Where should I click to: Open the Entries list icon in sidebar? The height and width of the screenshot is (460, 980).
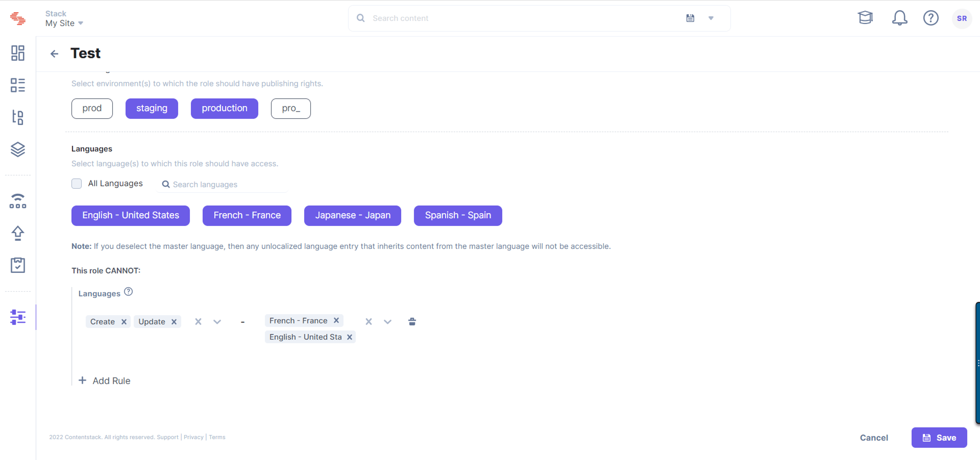pos(18,85)
